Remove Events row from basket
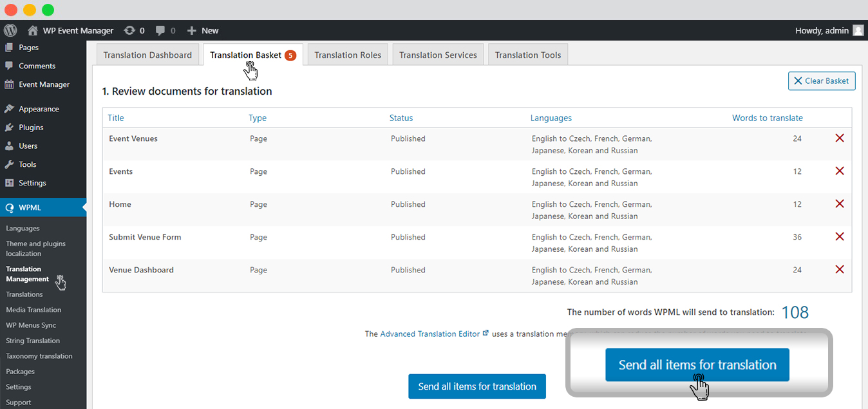This screenshot has height=409, width=868. pos(840,171)
